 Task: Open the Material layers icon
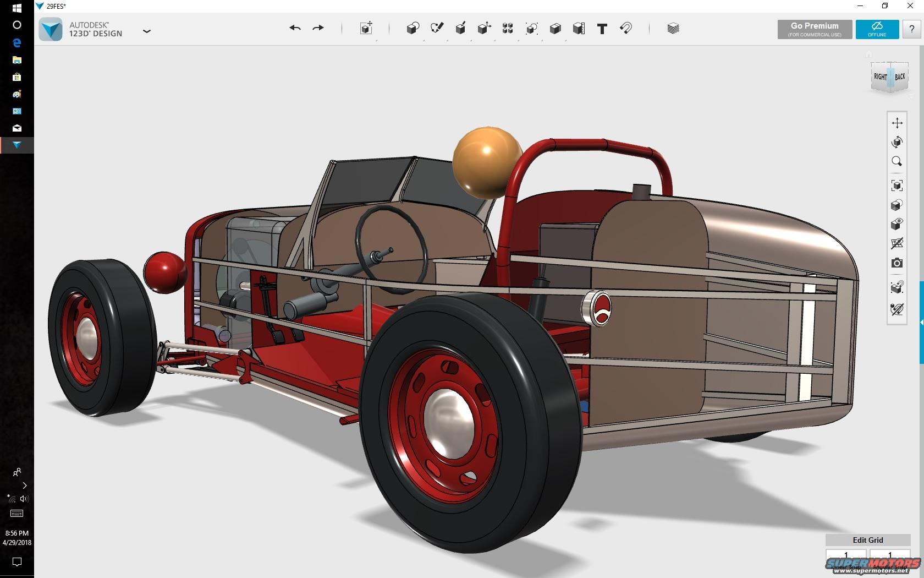[673, 29]
